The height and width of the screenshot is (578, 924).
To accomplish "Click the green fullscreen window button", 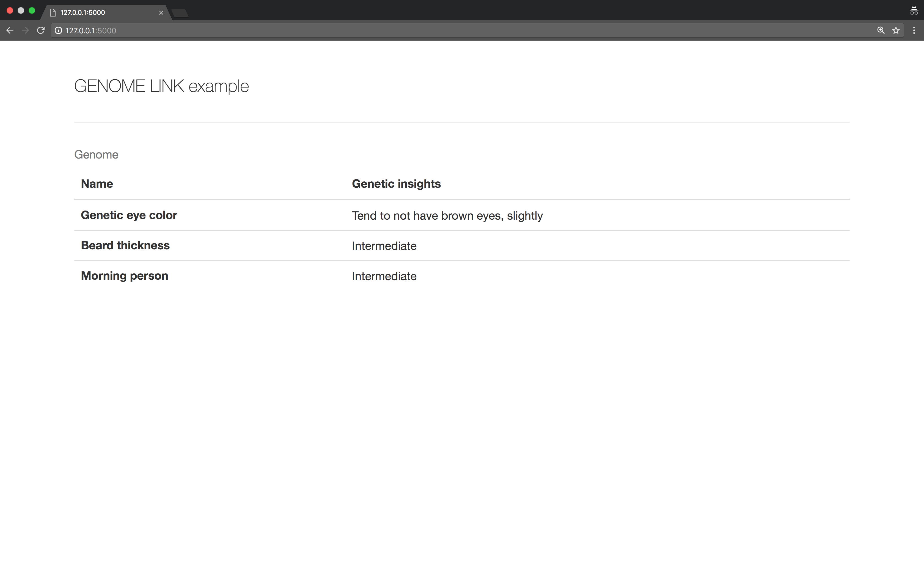I will click(x=32, y=11).
